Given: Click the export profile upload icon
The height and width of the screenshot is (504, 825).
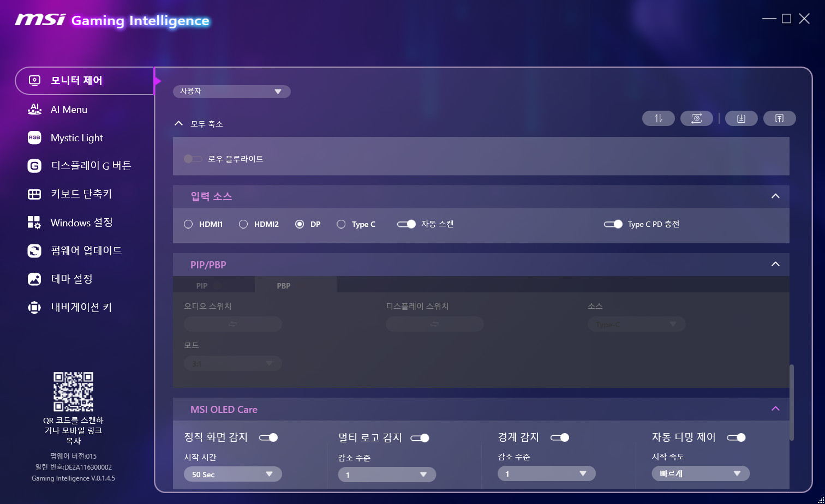Looking at the screenshot, I should tap(779, 118).
